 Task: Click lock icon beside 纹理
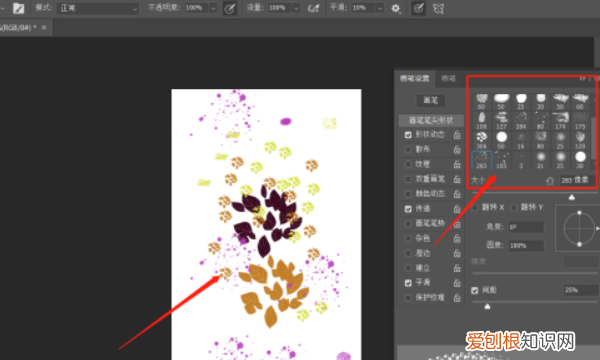457,165
